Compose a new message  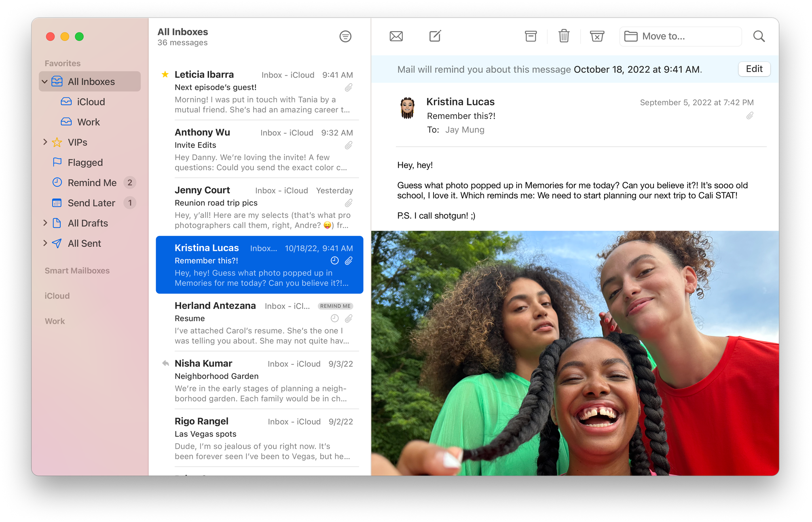(x=435, y=36)
